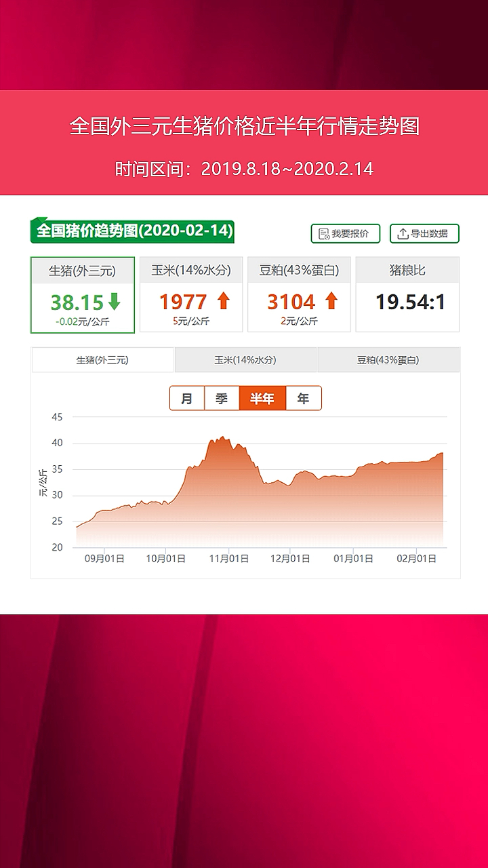Click the 导出数据 export button
Viewport: 488px width, 868px height.
(x=424, y=233)
